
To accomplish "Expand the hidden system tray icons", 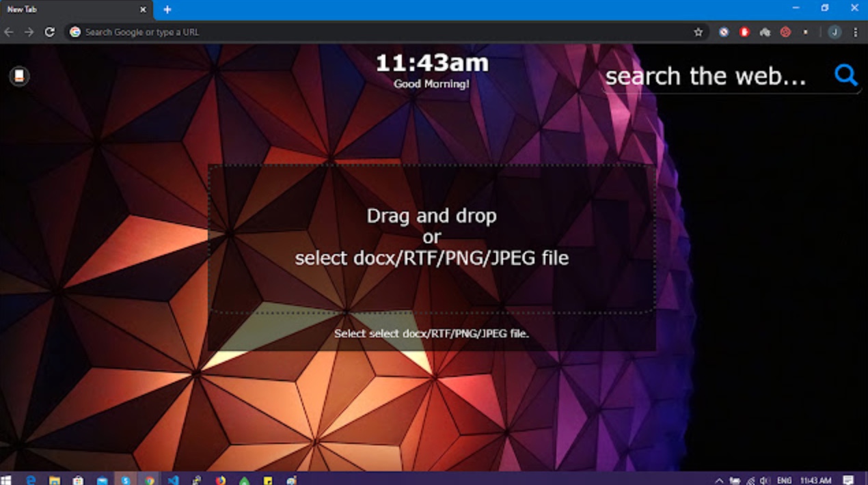I will (720, 480).
